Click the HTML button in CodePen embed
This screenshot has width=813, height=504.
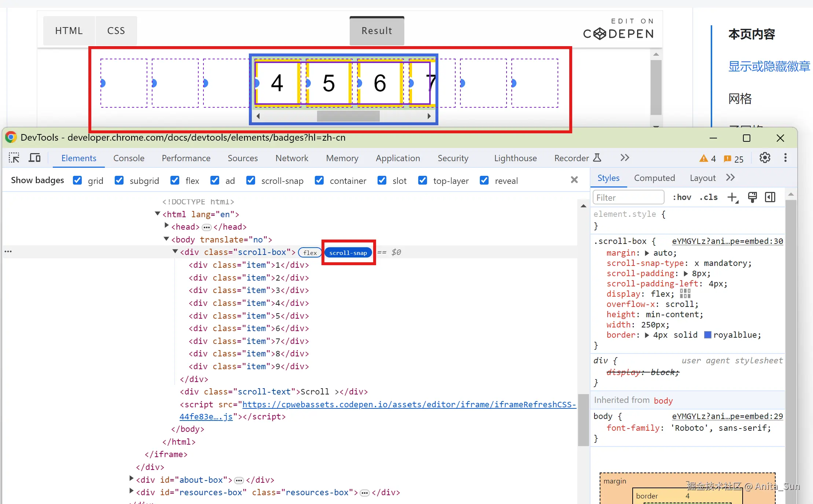point(69,31)
